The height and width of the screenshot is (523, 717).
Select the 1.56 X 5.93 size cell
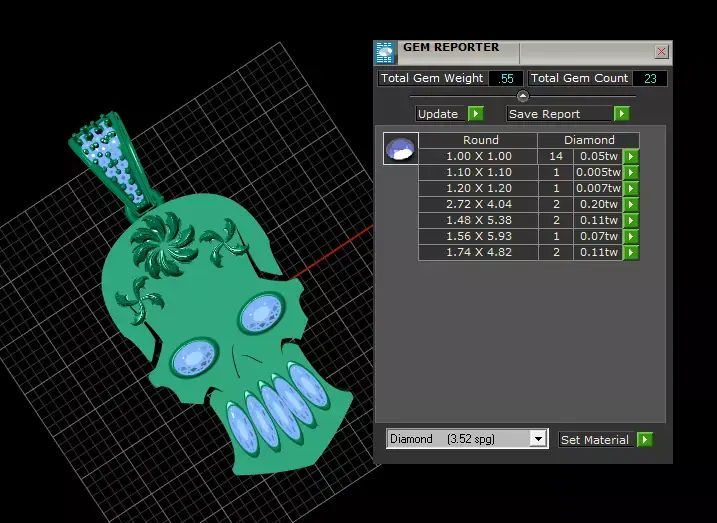478,236
